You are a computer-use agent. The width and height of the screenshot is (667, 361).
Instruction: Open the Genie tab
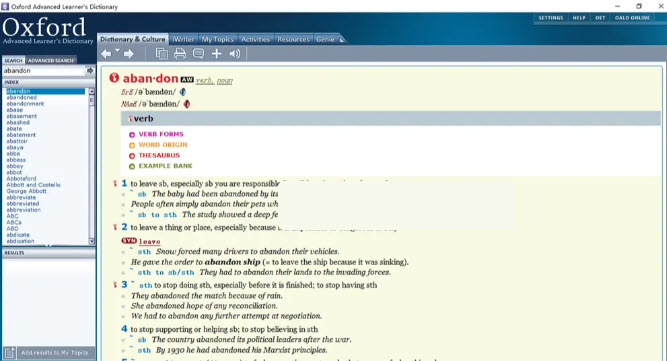325,39
